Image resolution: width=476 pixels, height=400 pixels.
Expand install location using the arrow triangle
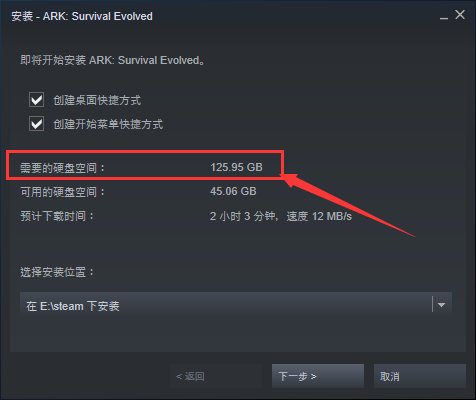tap(441, 305)
